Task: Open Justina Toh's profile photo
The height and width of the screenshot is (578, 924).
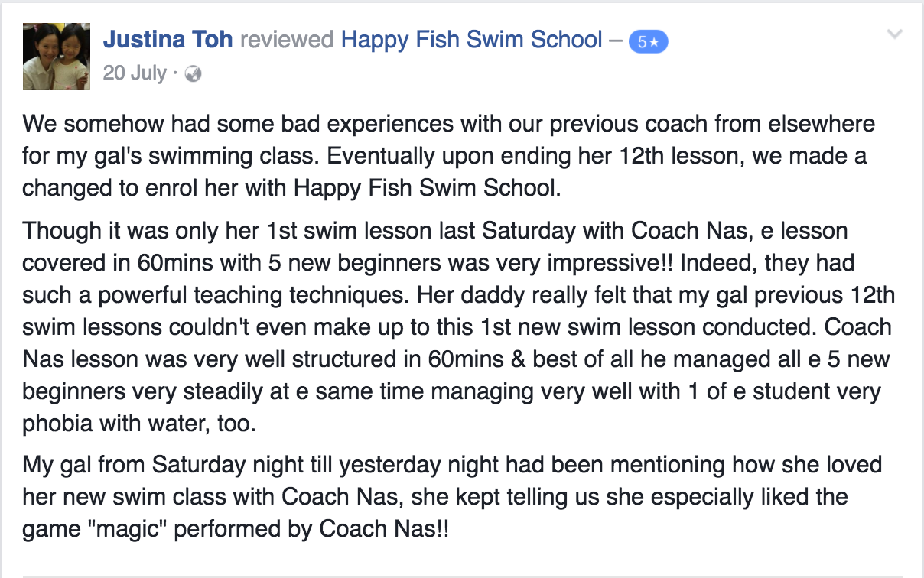Action: [57, 56]
